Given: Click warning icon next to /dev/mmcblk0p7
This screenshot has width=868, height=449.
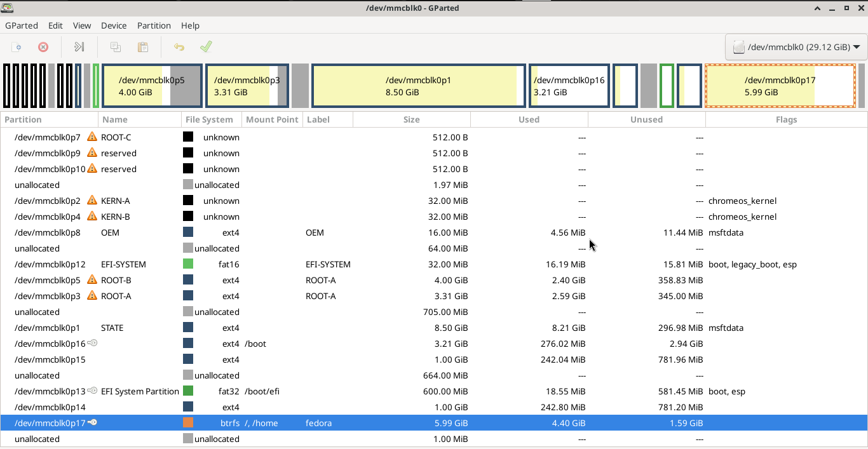Looking at the screenshot, I should (x=92, y=137).
